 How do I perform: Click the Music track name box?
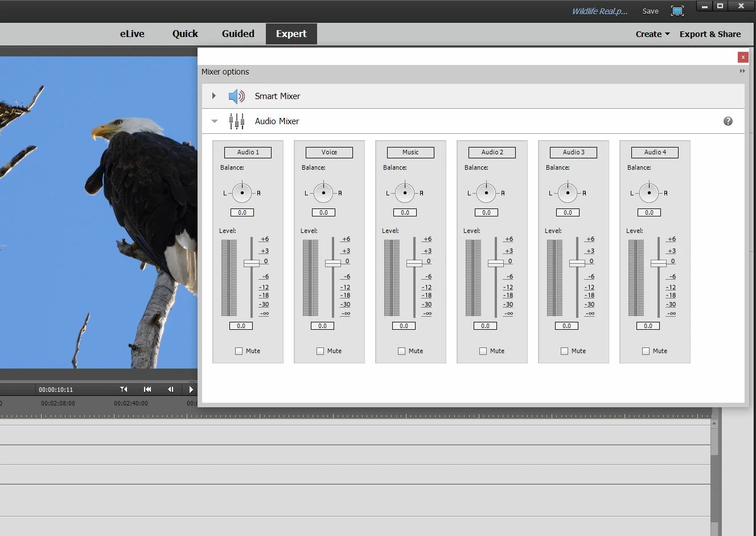(x=410, y=152)
